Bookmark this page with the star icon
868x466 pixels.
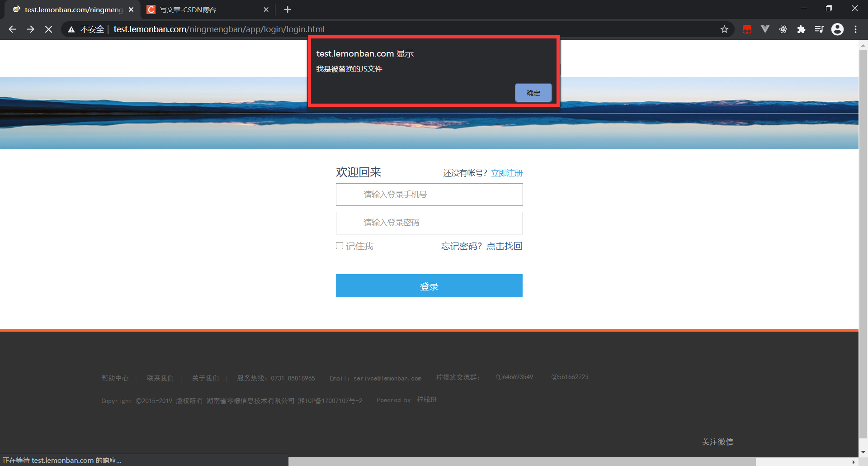point(725,29)
